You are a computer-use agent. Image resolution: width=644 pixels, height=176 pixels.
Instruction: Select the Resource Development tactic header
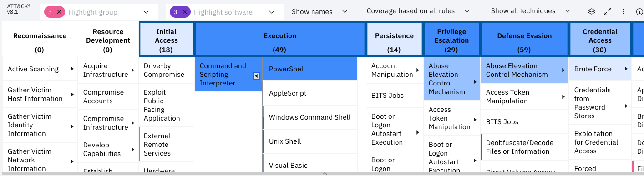pyautogui.click(x=108, y=40)
